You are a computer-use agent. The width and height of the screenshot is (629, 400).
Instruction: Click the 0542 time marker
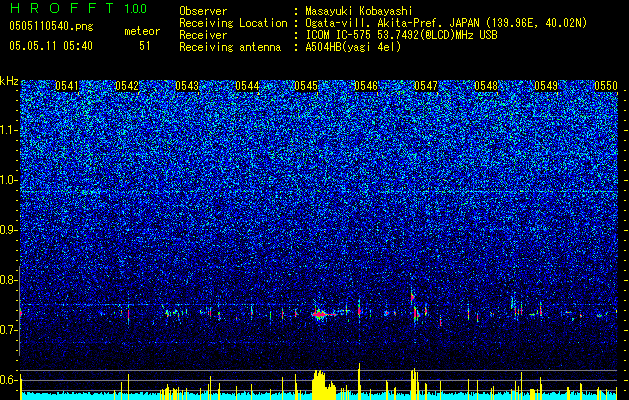pos(127,86)
